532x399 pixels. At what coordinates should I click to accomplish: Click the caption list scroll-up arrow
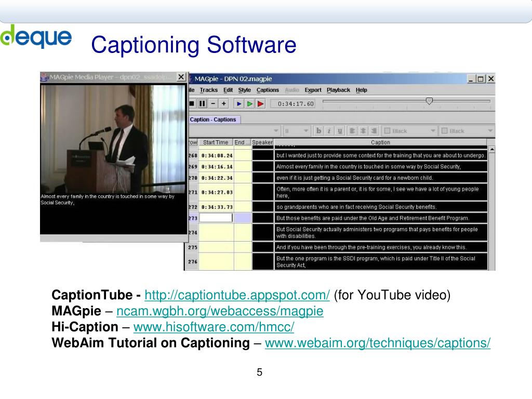[491, 149]
